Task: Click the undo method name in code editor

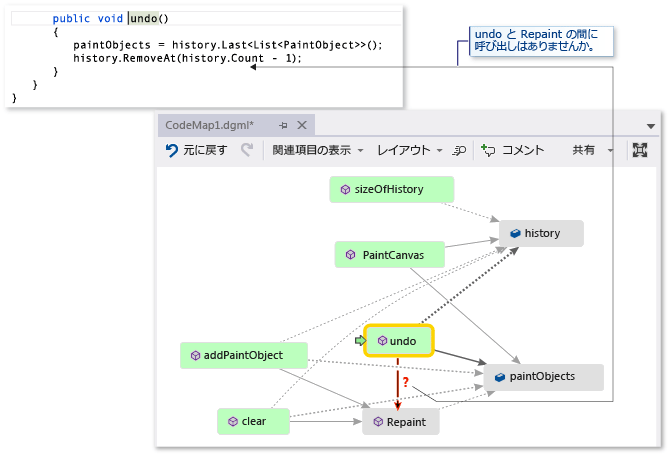Action: [x=144, y=18]
